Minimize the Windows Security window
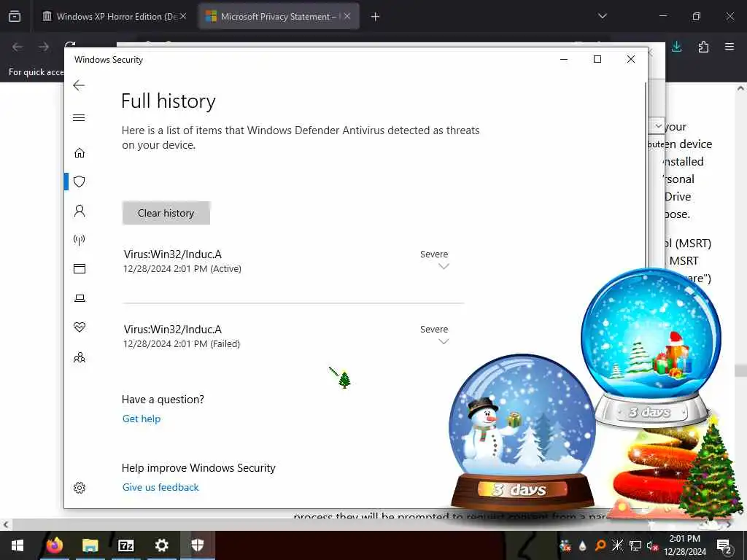 click(x=564, y=59)
